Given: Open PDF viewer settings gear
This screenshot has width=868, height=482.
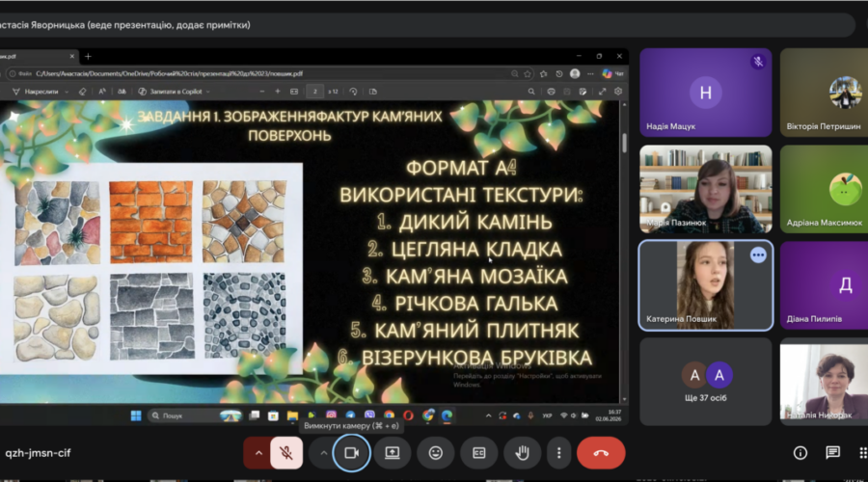Looking at the screenshot, I should 618,92.
